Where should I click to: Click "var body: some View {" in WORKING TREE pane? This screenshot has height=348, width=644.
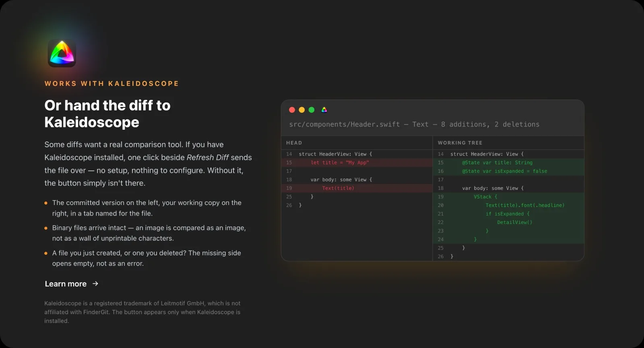pyautogui.click(x=493, y=188)
